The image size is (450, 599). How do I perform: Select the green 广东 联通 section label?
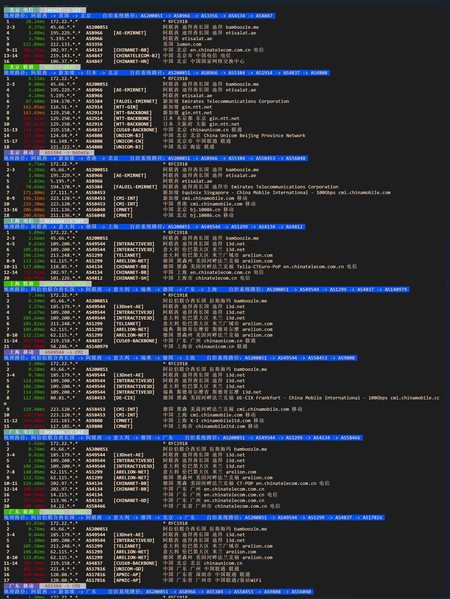[x=21, y=512]
